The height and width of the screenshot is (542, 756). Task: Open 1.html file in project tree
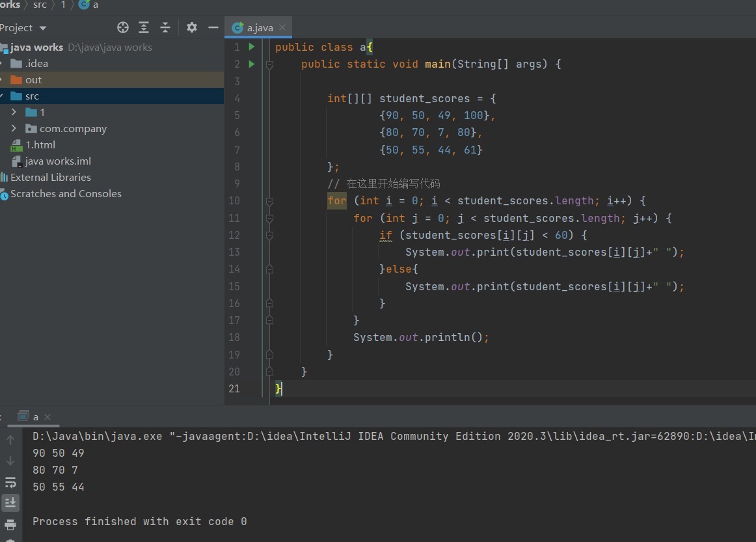[x=33, y=144]
